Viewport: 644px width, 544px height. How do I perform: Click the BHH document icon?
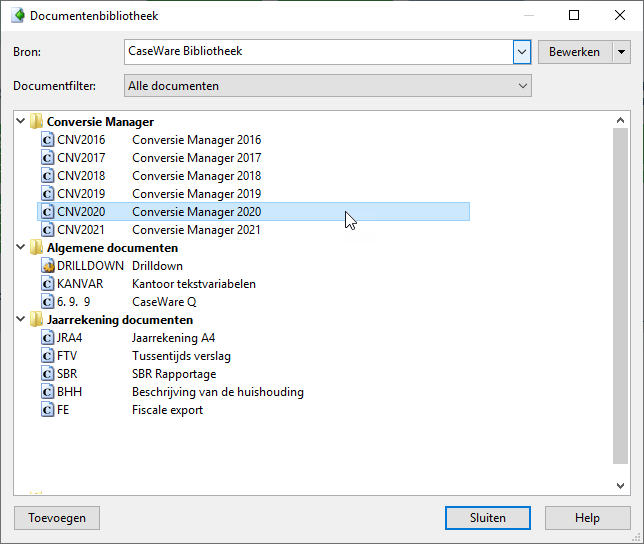point(48,392)
